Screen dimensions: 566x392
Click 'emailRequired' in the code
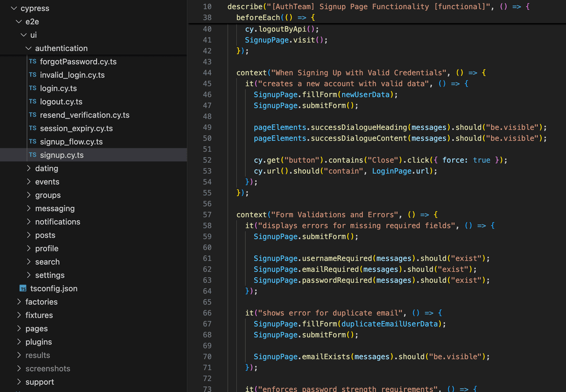click(x=330, y=269)
